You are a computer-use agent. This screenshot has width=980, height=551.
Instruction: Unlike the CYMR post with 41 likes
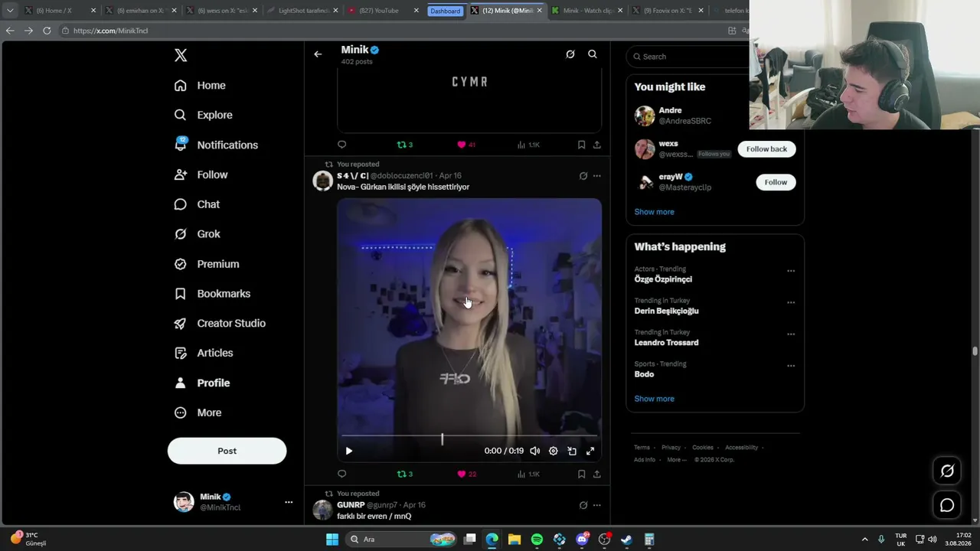[466, 145]
